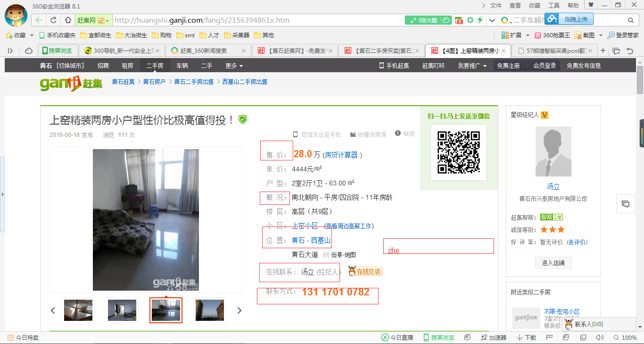This screenshot has width=644, height=344.
Task: Reload the page with the refresh icon
Action: tap(54, 20)
